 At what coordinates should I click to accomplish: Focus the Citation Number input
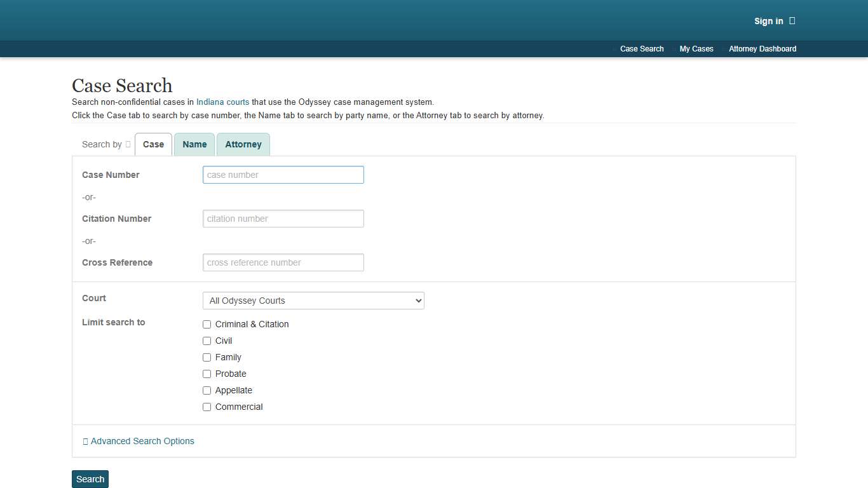283,219
